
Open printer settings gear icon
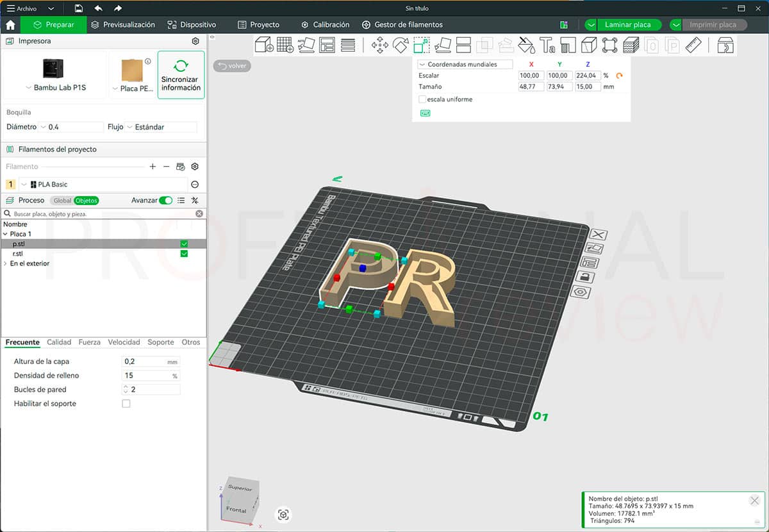click(195, 41)
